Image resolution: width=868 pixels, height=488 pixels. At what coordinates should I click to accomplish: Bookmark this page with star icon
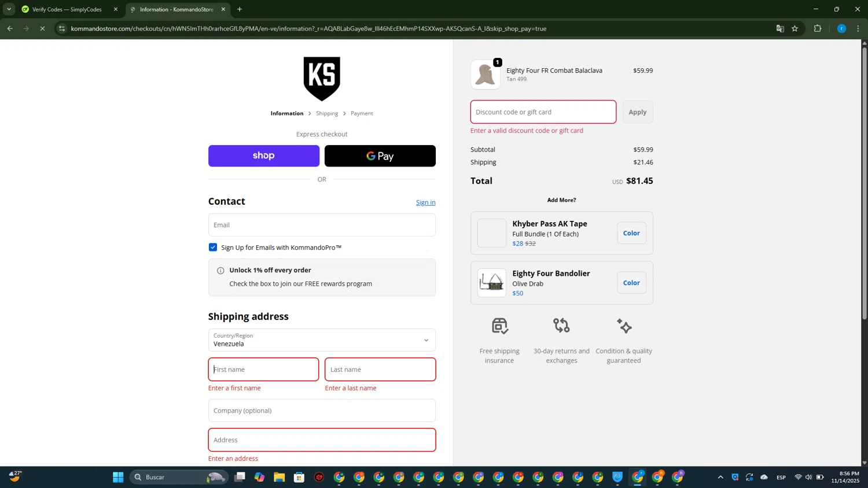[x=795, y=28]
